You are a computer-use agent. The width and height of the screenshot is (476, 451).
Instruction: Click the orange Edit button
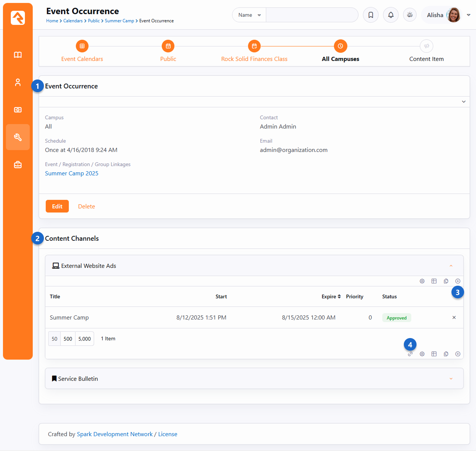point(57,207)
